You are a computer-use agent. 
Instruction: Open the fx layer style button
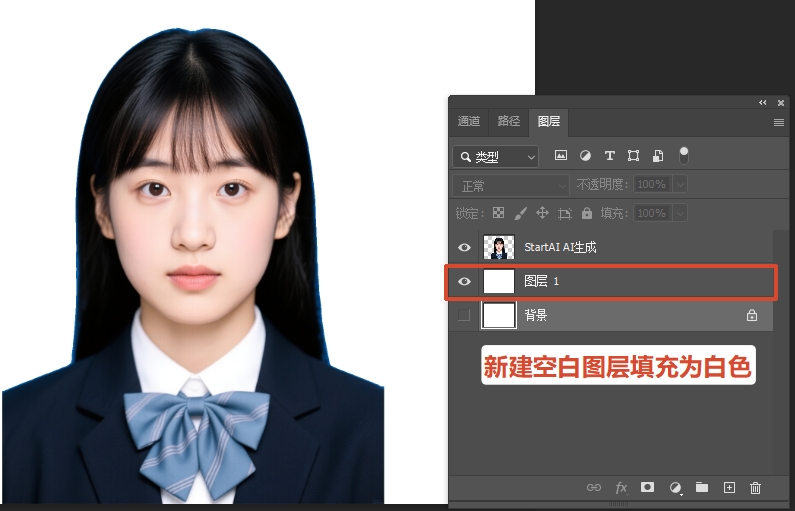click(621, 487)
